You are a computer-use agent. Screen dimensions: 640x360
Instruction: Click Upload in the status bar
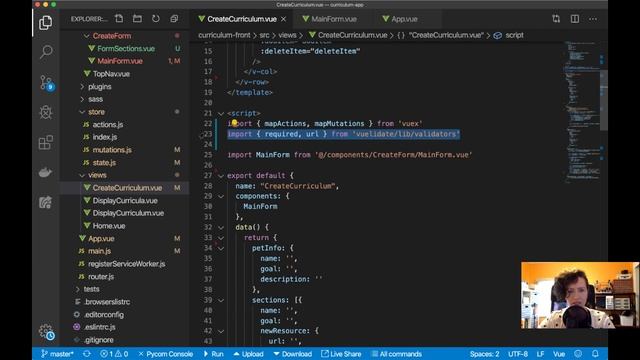click(x=249, y=354)
